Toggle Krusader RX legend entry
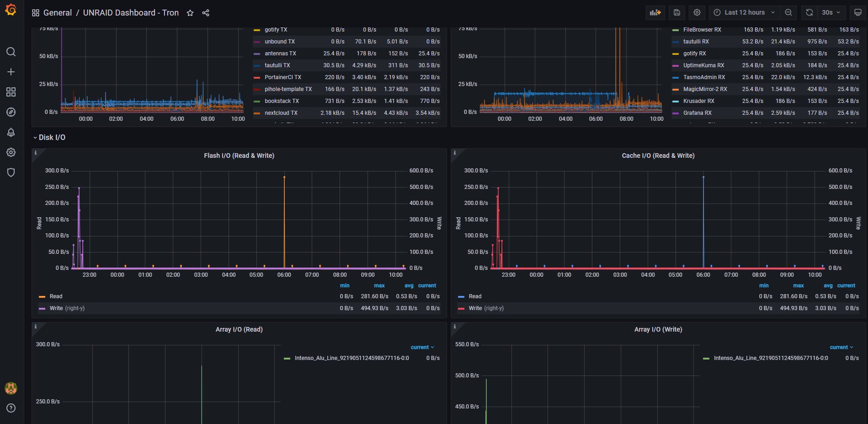The width and height of the screenshot is (868, 424). point(698,101)
